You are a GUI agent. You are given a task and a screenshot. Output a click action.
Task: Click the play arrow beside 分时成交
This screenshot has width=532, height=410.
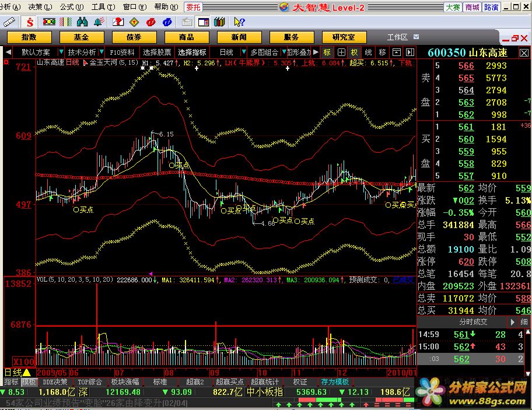pos(513,322)
